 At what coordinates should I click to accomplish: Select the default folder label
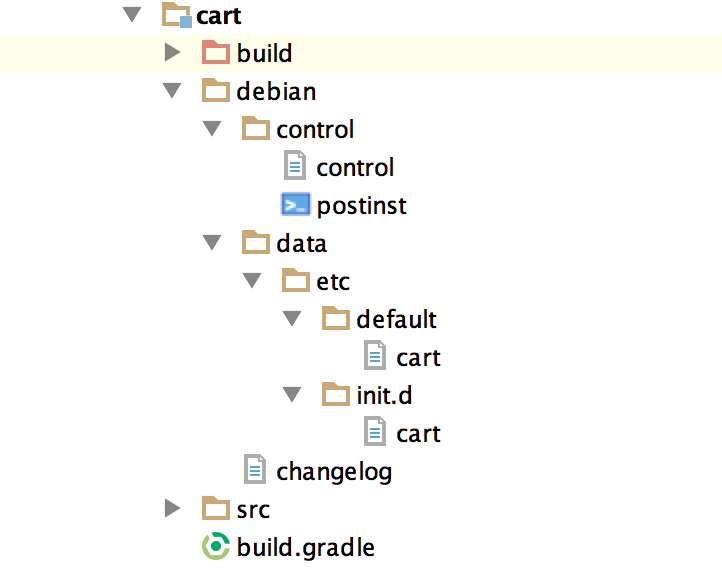click(x=396, y=319)
